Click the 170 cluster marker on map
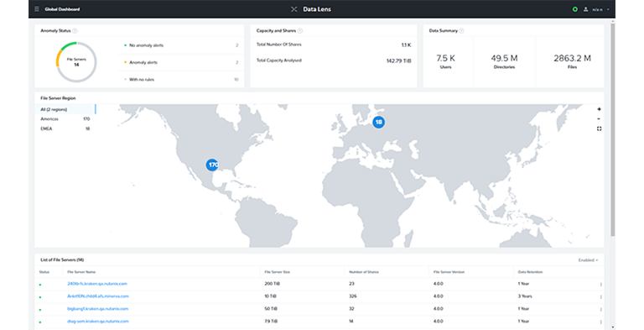The width and height of the screenshot is (644, 330). click(212, 165)
